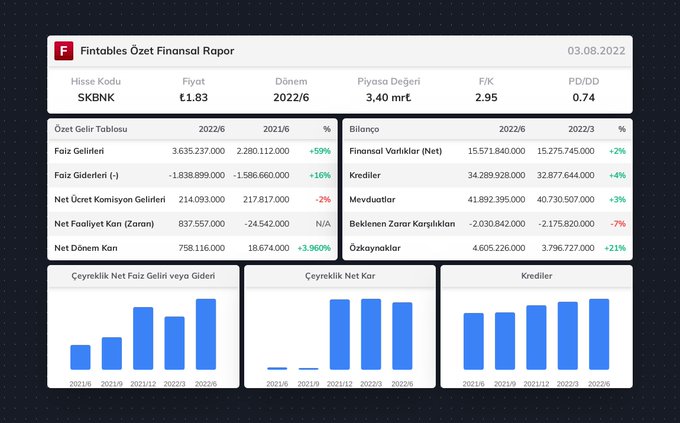Select Net Ücret Komisyon Gelirleri row label
Screen dimensions: 680x423
coord(110,200)
